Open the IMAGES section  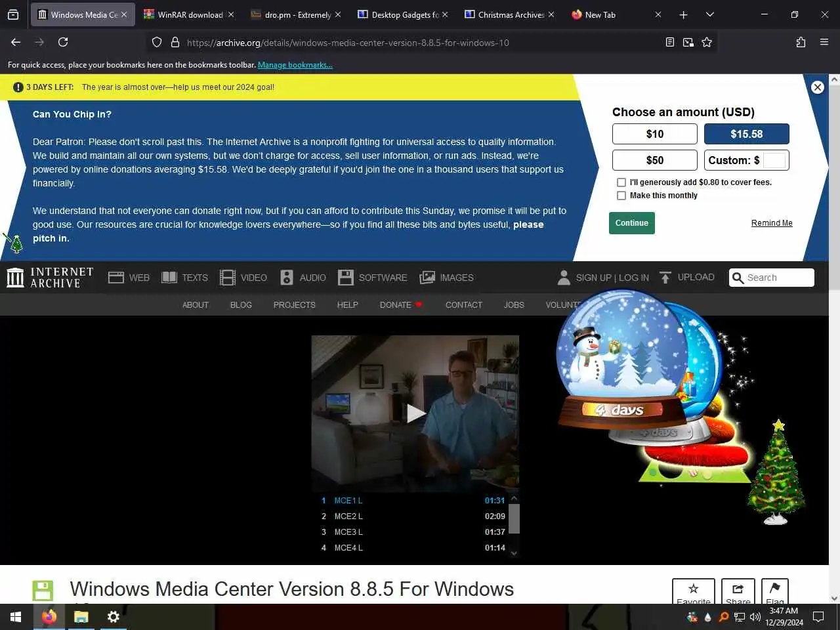click(447, 278)
